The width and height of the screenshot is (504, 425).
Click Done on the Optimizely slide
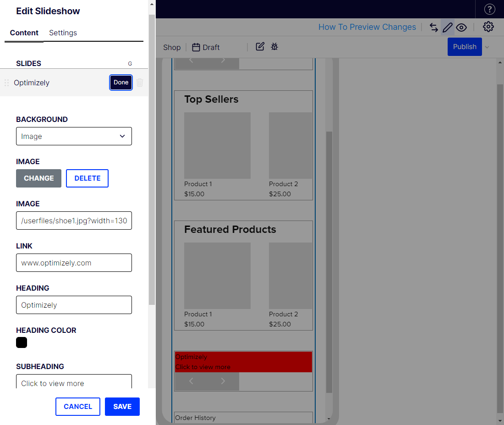pyautogui.click(x=121, y=83)
